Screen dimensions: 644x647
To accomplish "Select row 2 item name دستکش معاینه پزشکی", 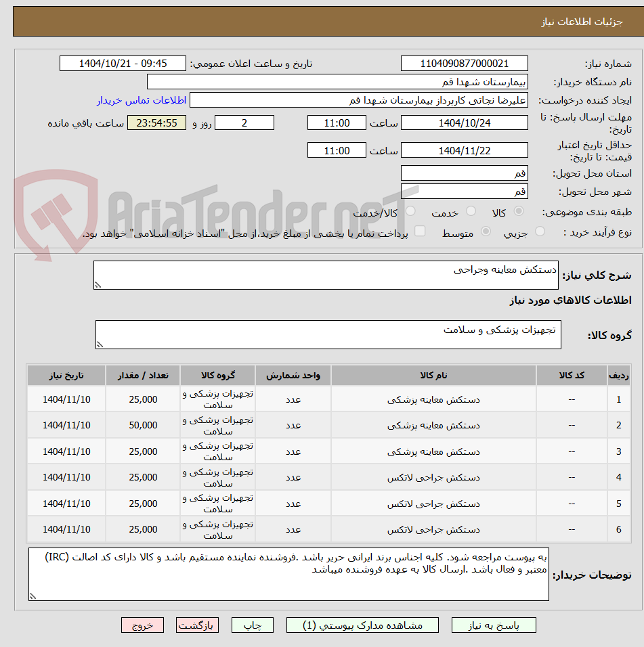I will (433, 426).
